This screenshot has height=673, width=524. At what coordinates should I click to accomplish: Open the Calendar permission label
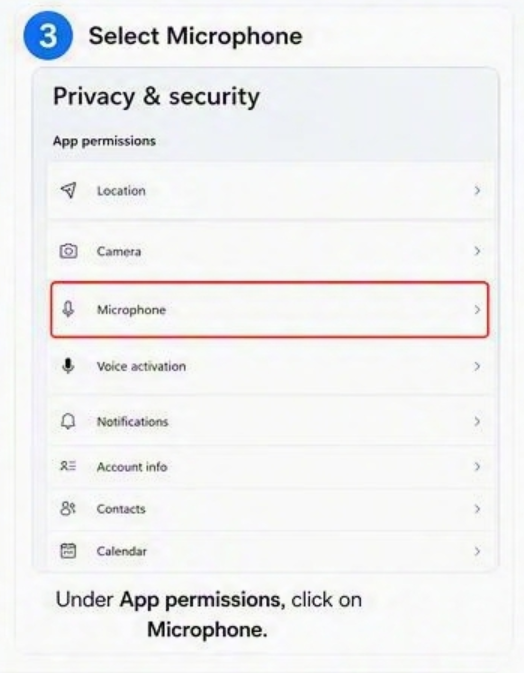[x=121, y=551]
